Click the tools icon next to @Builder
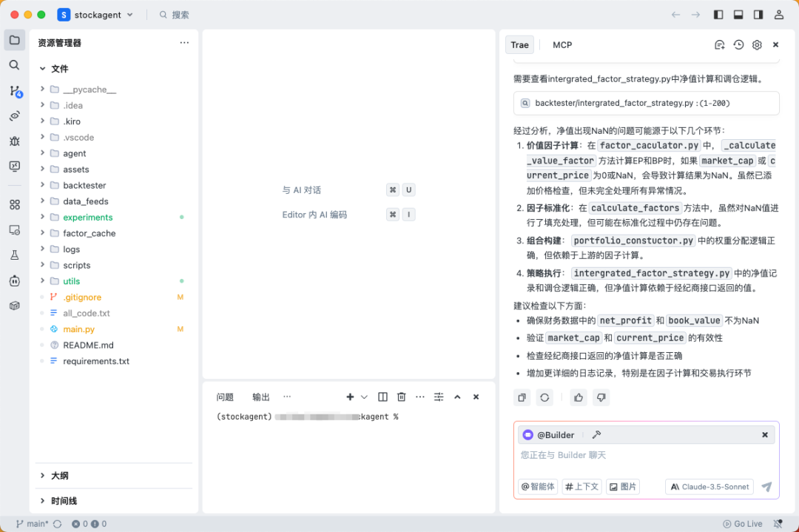 [x=597, y=434]
